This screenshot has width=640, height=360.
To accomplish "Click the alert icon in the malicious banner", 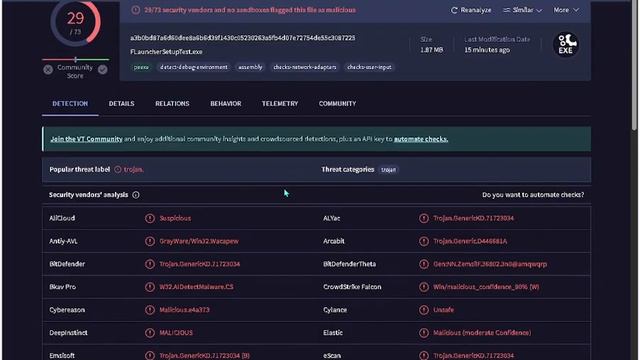I will 136,10.
